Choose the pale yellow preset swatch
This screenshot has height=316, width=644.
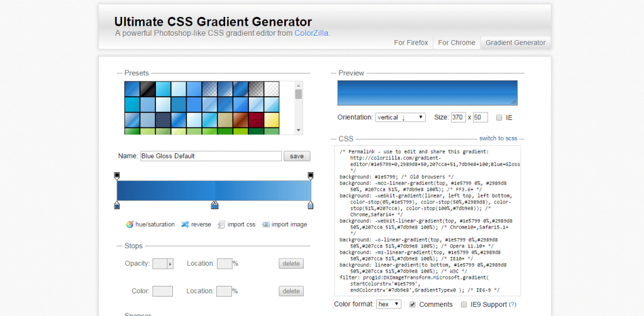(272, 120)
